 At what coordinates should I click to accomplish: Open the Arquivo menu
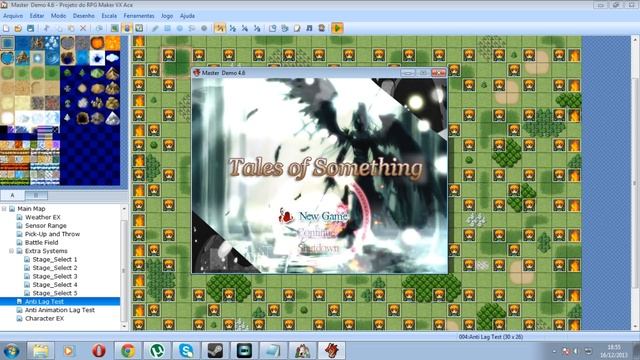tap(13, 16)
